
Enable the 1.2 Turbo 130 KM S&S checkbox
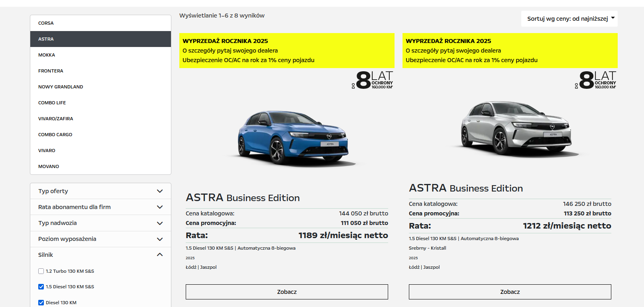[x=41, y=271]
